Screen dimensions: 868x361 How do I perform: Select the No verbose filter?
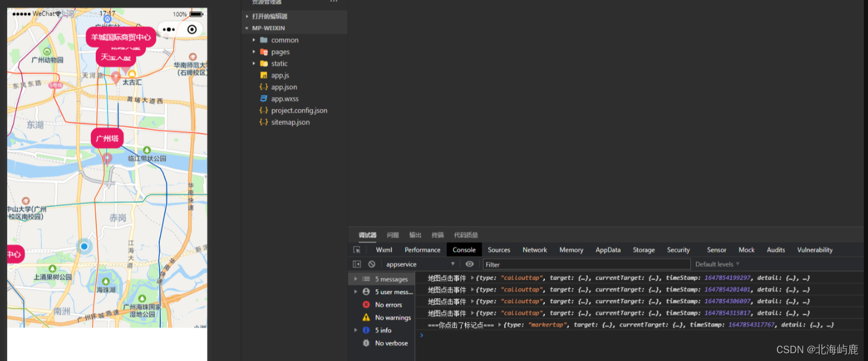point(391,343)
